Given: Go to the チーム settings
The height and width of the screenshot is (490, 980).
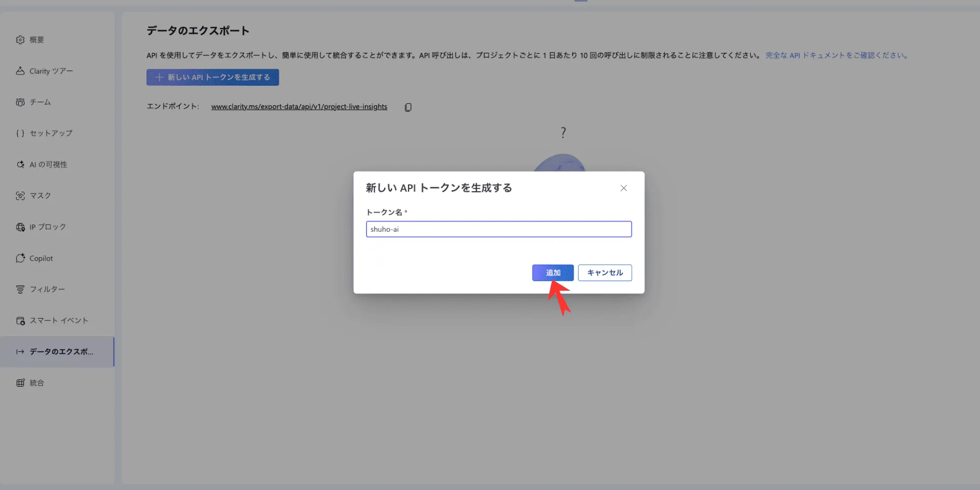Looking at the screenshot, I should [40, 102].
